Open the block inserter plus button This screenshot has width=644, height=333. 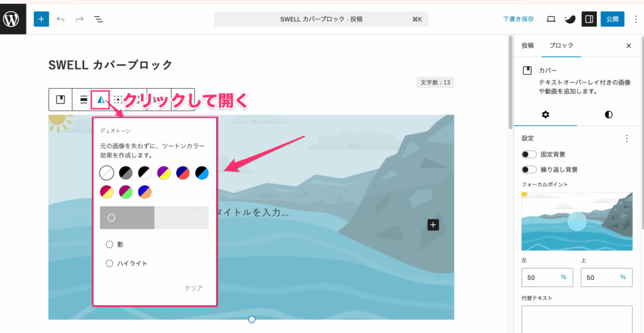41,19
